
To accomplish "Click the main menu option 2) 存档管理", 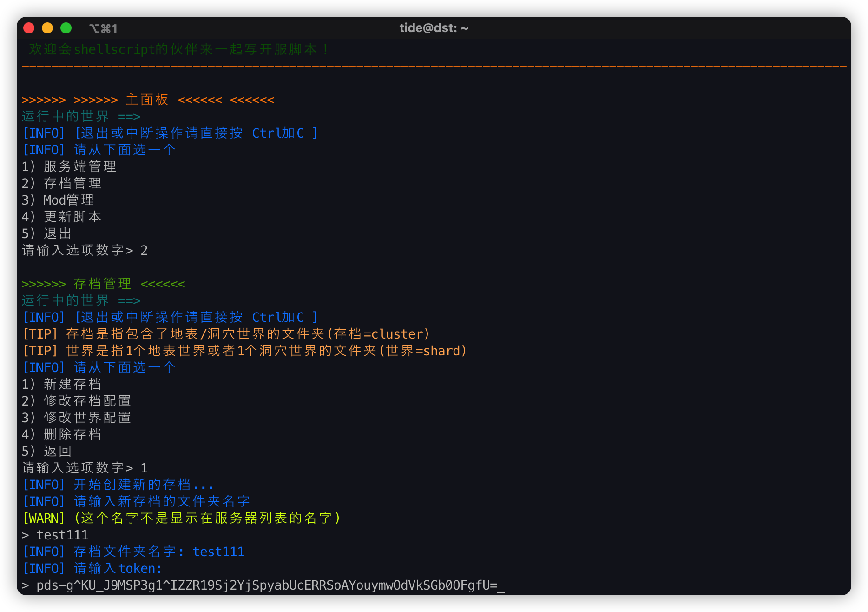I will 61,183.
